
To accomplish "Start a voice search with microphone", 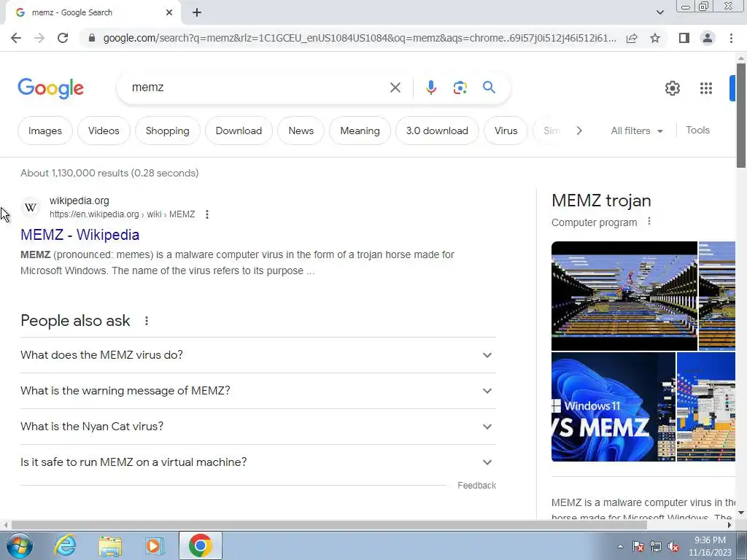I will pyautogui.click(x=430, y=87).
